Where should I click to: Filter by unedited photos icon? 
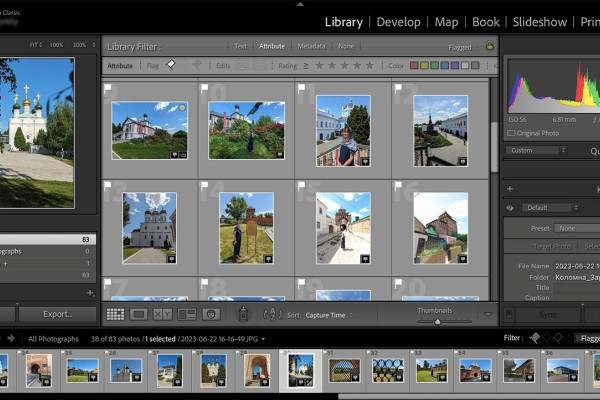(x=259, y=65)
